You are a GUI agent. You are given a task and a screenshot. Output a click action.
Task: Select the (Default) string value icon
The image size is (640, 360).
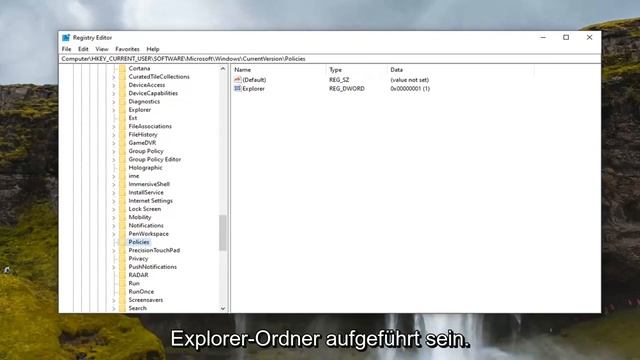coord(238,80)
